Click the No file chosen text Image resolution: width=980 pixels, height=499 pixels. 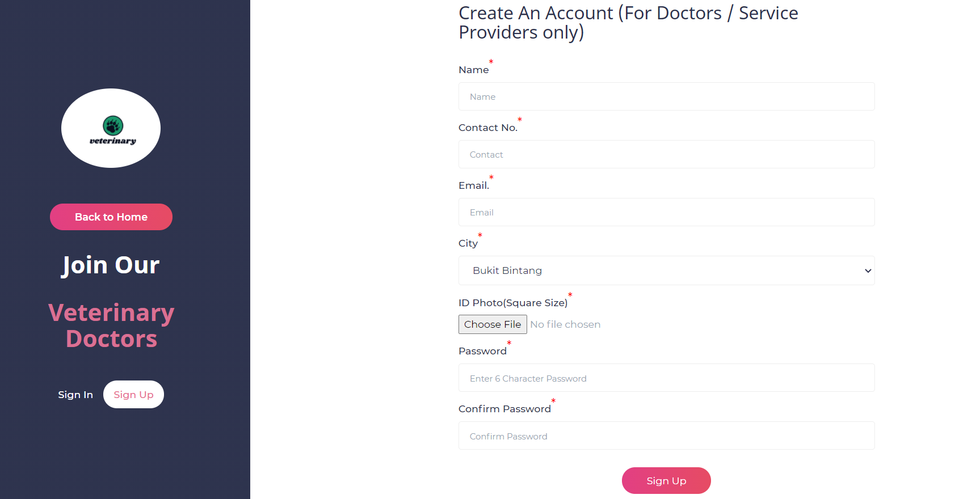point(565,324)
